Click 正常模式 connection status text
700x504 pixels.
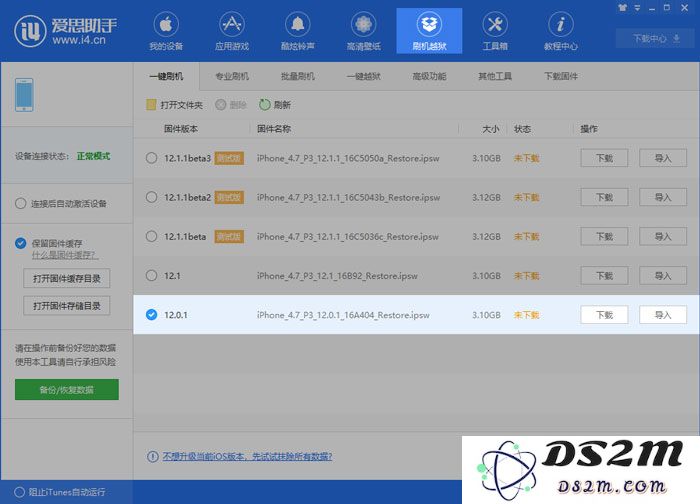coord(93,156)
